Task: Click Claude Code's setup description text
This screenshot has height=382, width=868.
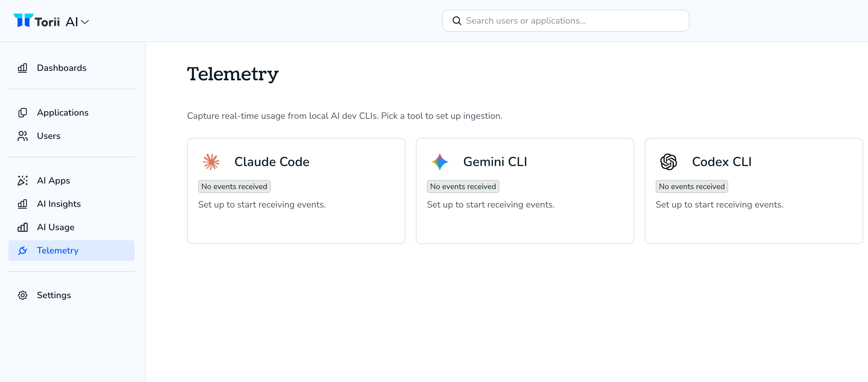Action: pos(262,205)
